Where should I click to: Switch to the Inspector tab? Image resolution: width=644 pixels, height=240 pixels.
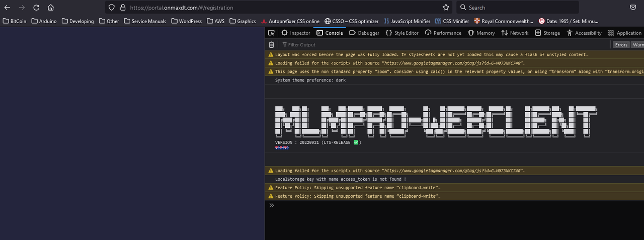296,33
